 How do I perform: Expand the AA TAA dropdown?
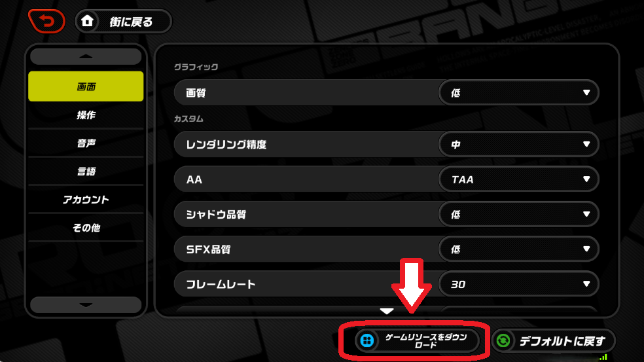pyautogui.click(x=519, y=179)
